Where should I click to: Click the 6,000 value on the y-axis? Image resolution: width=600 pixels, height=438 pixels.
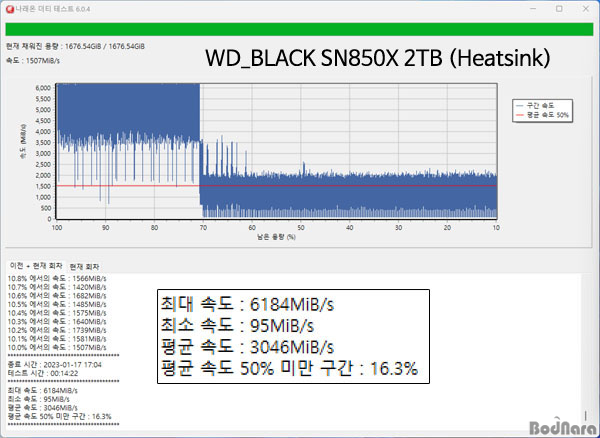point(43,88)
